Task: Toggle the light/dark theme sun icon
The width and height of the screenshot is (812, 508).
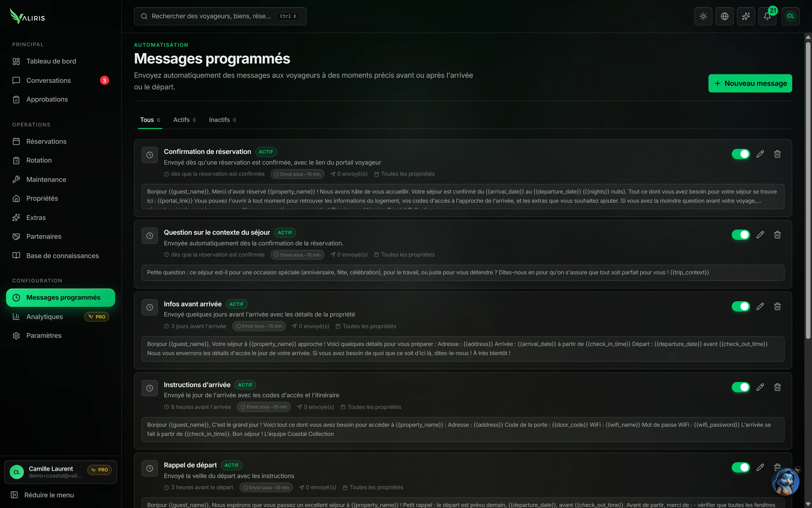Action: pyautogui.click(x=703, y=16)
